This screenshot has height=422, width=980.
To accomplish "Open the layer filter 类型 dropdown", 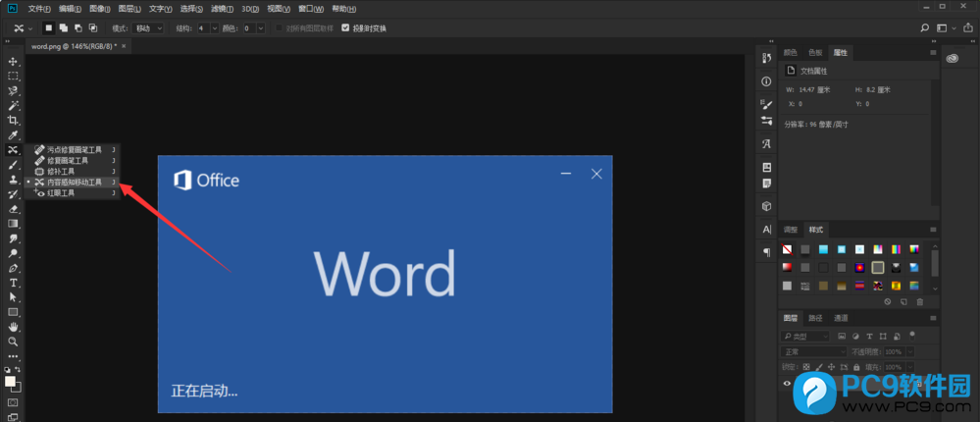I will click(x=805, y=336).
